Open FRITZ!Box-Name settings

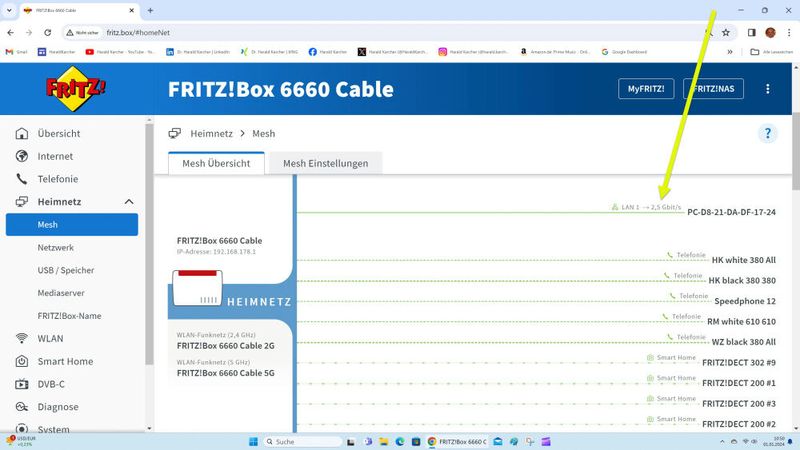pyautogui.click(x=69, y=316)
